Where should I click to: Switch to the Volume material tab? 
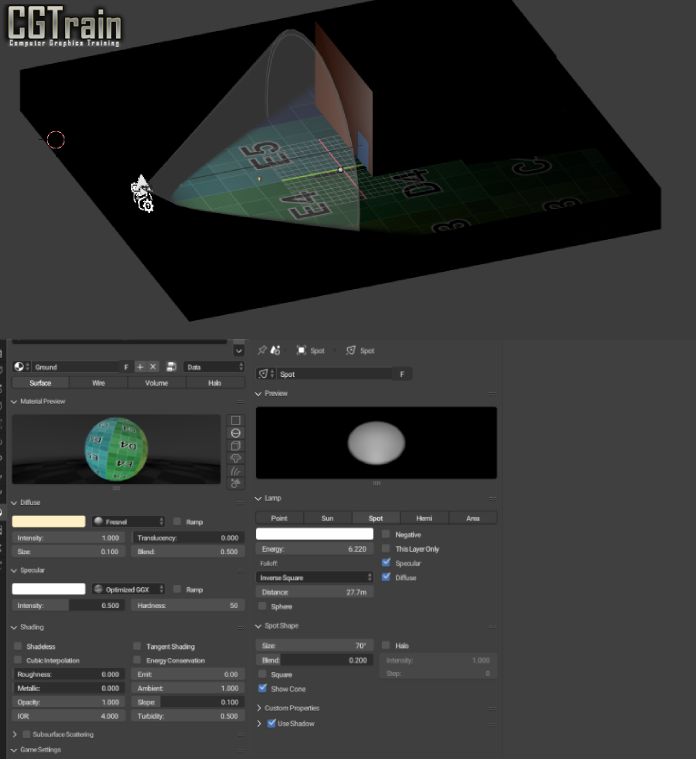tap(157, 382)
